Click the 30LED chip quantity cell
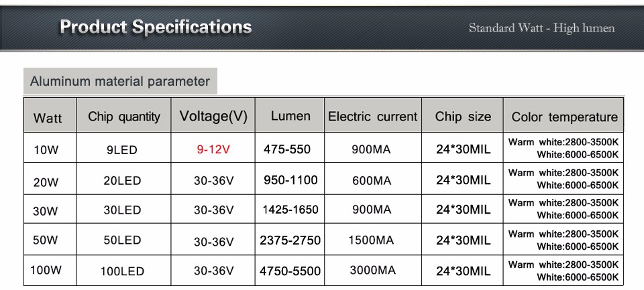 click(122, 210)
